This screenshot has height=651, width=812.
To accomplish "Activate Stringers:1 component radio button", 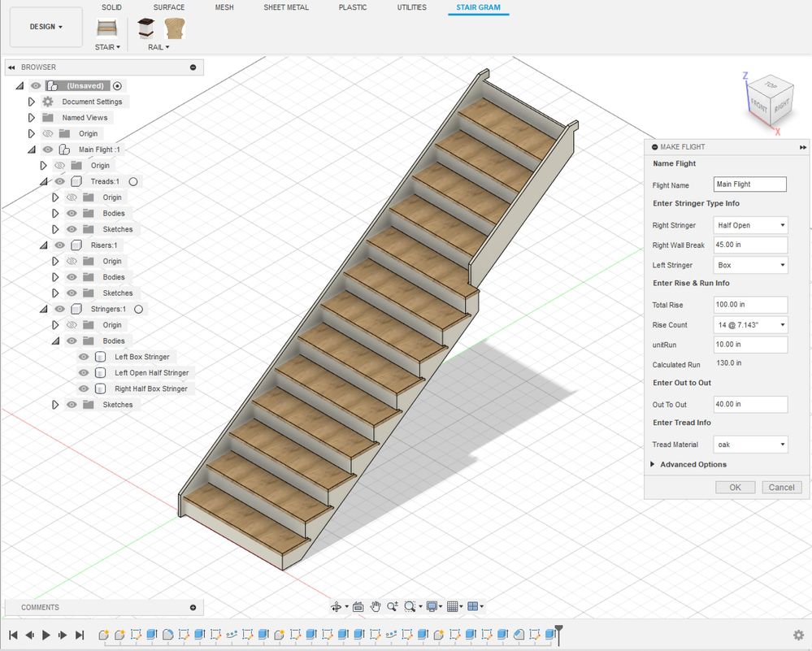I will point(138,309).
